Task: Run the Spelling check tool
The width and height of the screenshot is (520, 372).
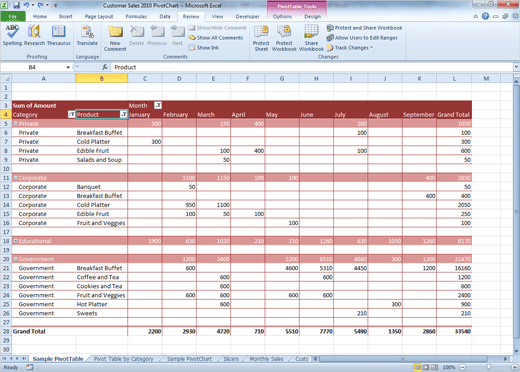Action: (12, 35)
